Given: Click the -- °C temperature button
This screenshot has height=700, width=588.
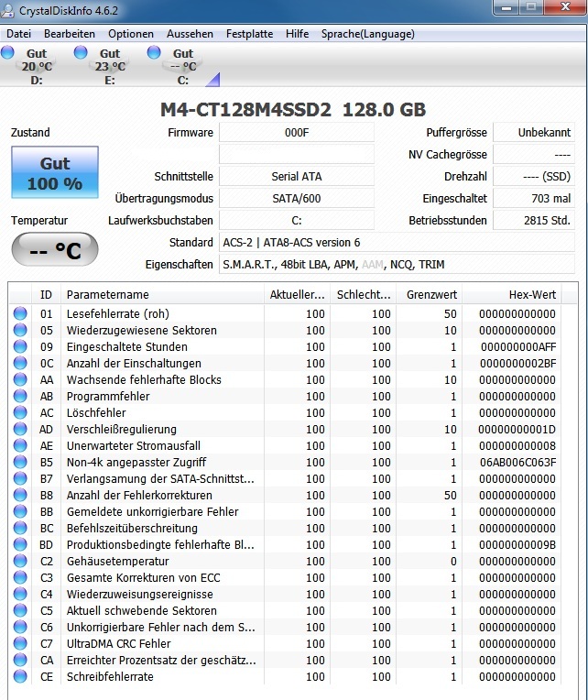Looking at the screenshot, I should [55, 249].
